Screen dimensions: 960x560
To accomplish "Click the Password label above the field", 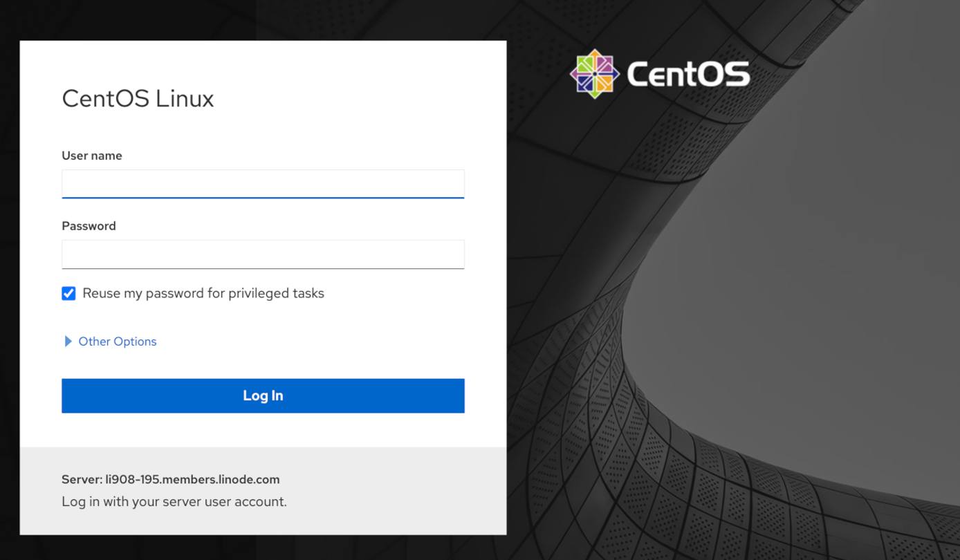I will pyautogui.click(x=89, y=225).
